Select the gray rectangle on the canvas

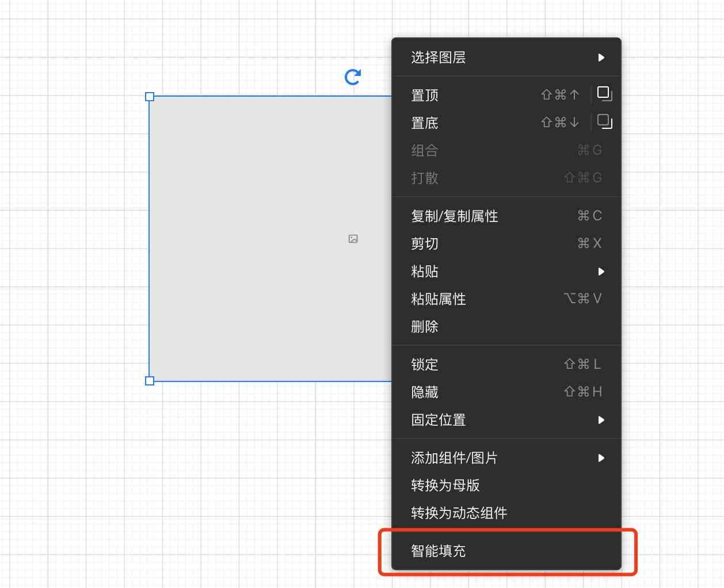tap(270, 238)
